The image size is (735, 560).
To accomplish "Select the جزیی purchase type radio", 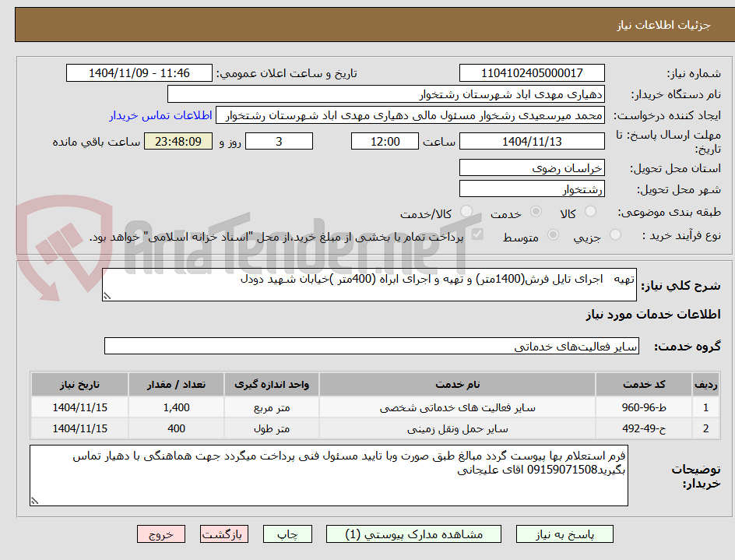I will tap(615, 234).
